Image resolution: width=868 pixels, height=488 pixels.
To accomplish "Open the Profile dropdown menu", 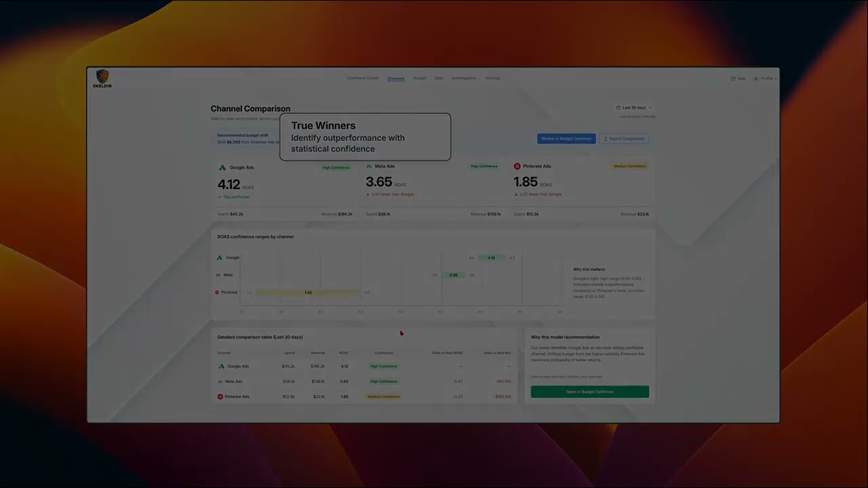I will click(x=765, y=79).
